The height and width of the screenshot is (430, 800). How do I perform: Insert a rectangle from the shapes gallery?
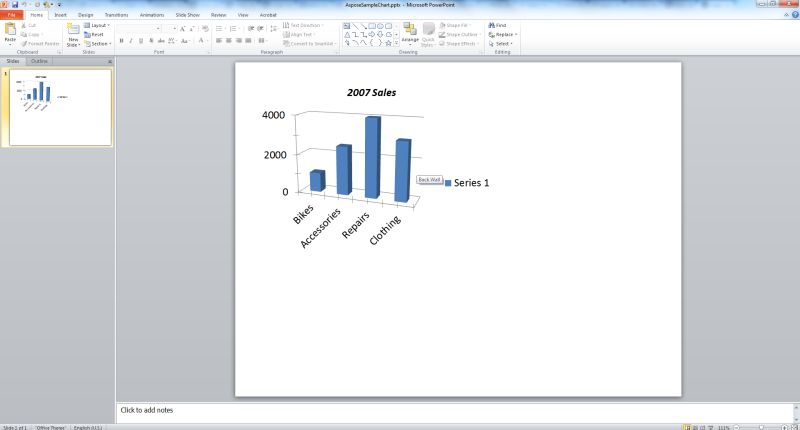[x=372, y=26]
